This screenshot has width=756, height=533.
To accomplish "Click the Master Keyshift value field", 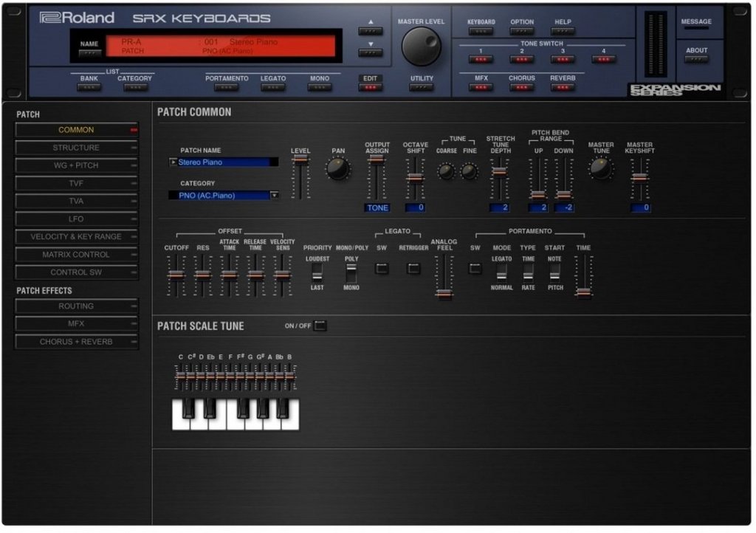I will pos(640,207).
